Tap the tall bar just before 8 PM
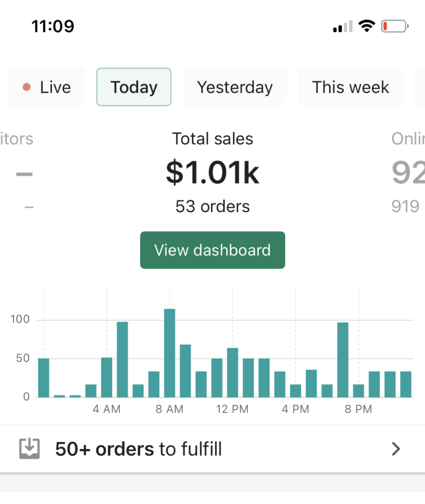 [x=343, y=360]
